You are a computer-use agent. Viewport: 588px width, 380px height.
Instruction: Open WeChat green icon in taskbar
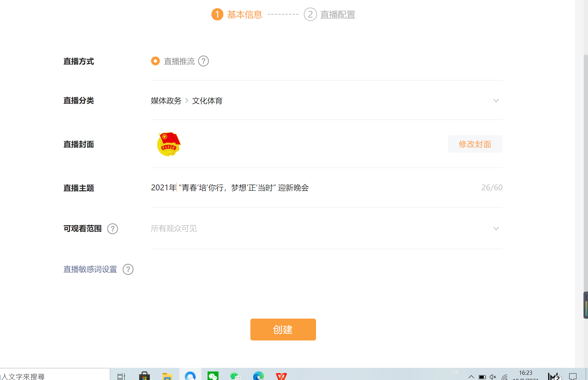pos(213,376)
